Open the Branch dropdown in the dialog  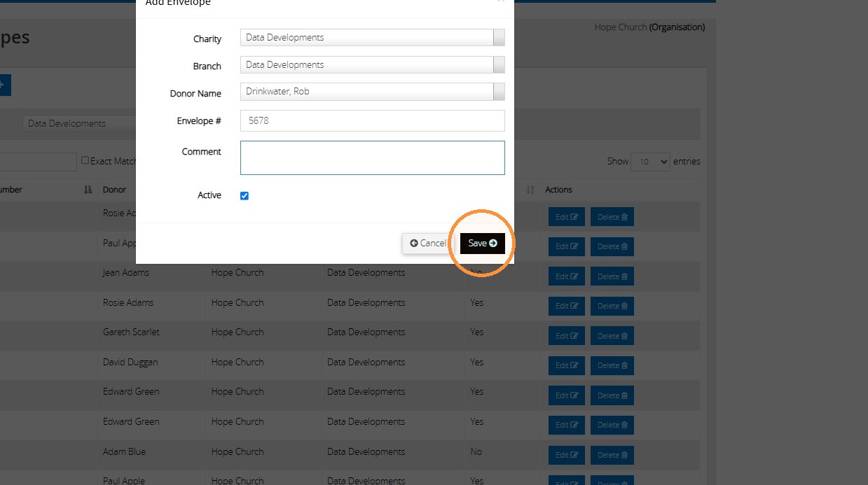point(372,65)
